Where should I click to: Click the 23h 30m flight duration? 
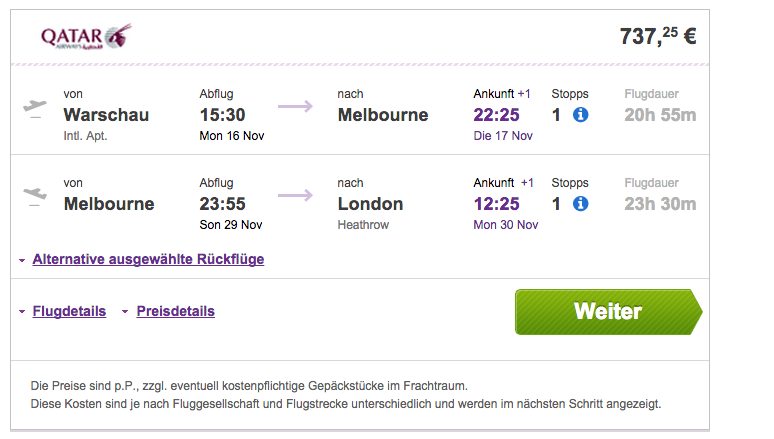click(x=660, y=204)
